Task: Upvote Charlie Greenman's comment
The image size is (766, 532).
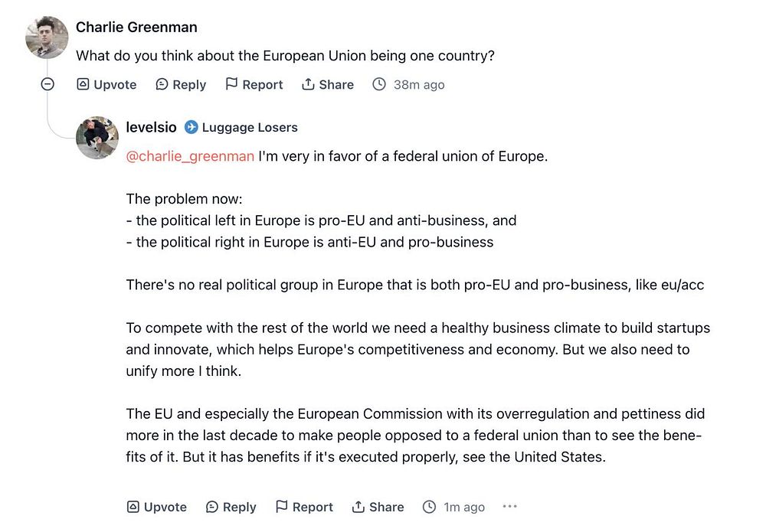Action: (x=106, y=84)
